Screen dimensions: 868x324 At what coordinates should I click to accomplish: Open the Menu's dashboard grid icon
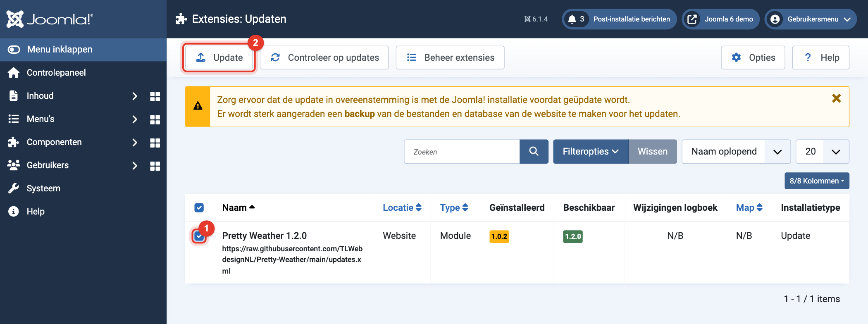click(x=155, y=119)
